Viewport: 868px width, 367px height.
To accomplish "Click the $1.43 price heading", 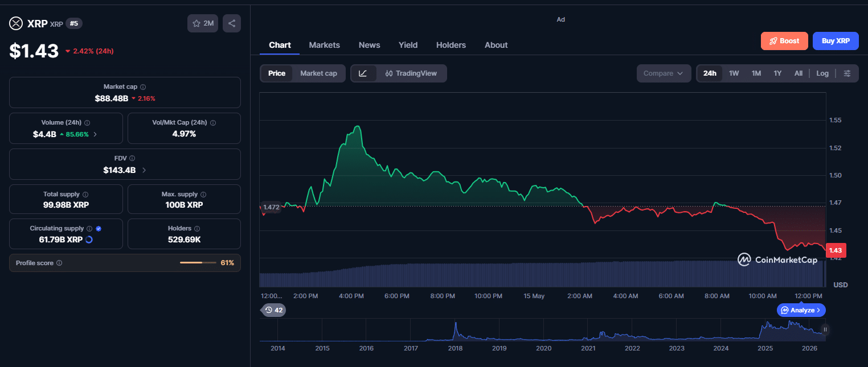I will click(34, 51).
